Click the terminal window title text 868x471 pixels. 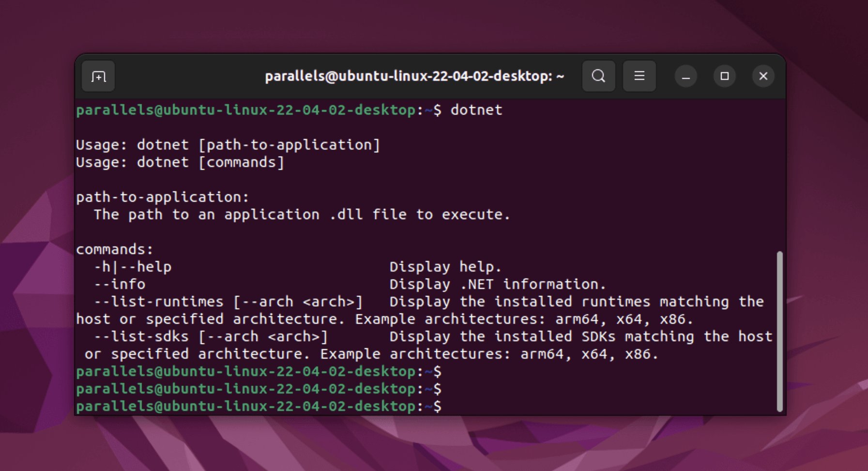click(414, 76)
